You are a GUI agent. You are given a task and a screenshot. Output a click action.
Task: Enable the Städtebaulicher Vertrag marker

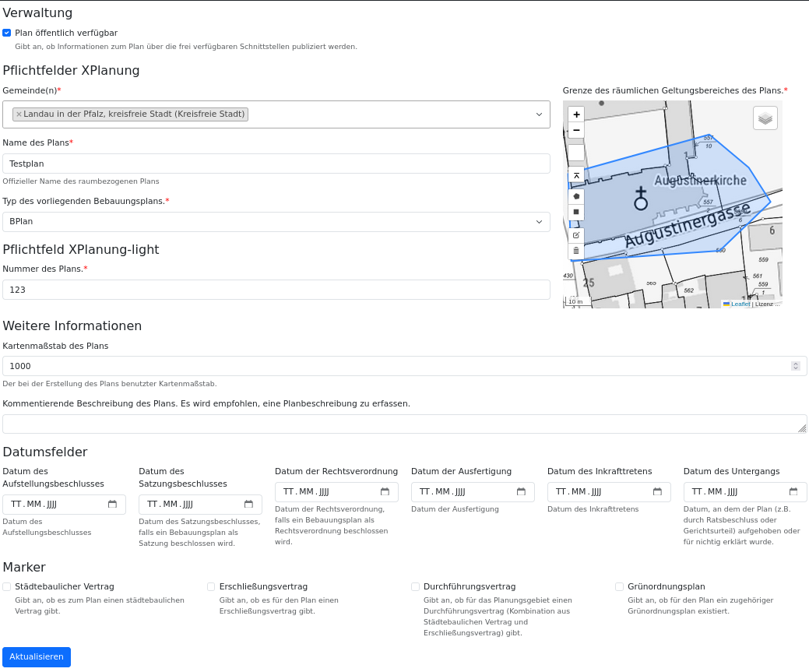pos(6,586)
